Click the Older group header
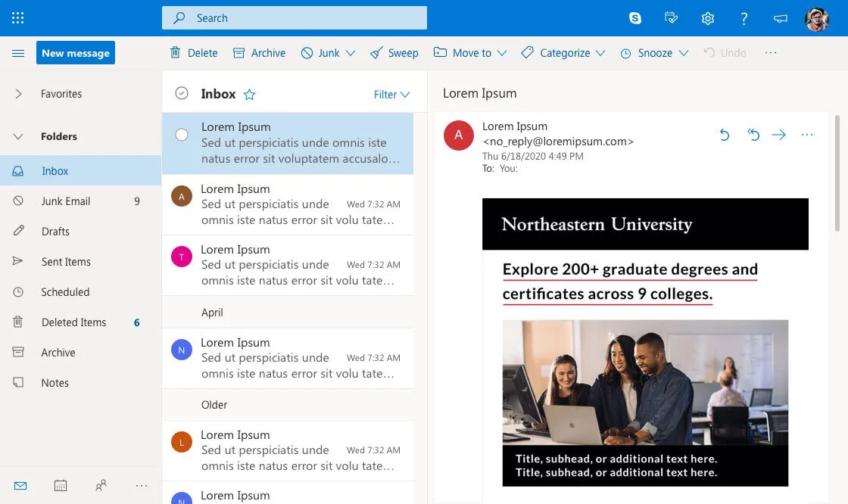 [288, 405]
